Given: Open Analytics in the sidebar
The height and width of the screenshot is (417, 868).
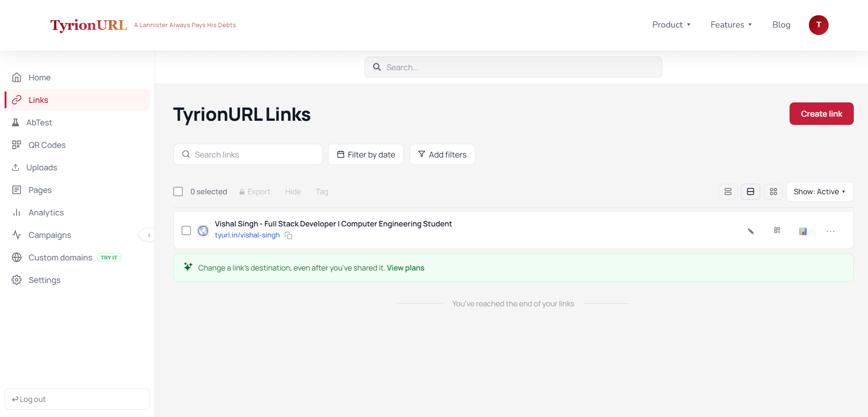Looking at the screenshot, I should click(x=77, y=213).
